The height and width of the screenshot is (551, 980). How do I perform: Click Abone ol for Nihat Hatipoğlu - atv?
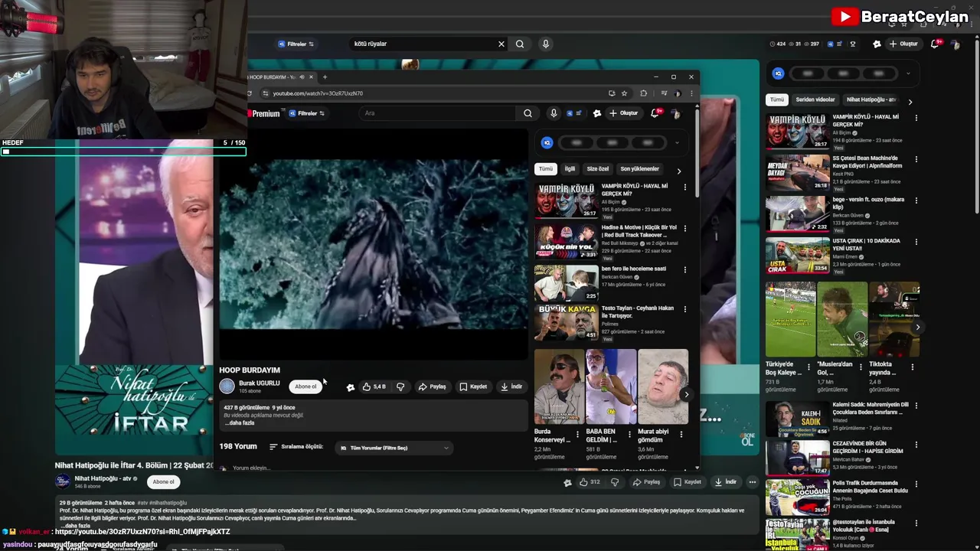(163, 482)
